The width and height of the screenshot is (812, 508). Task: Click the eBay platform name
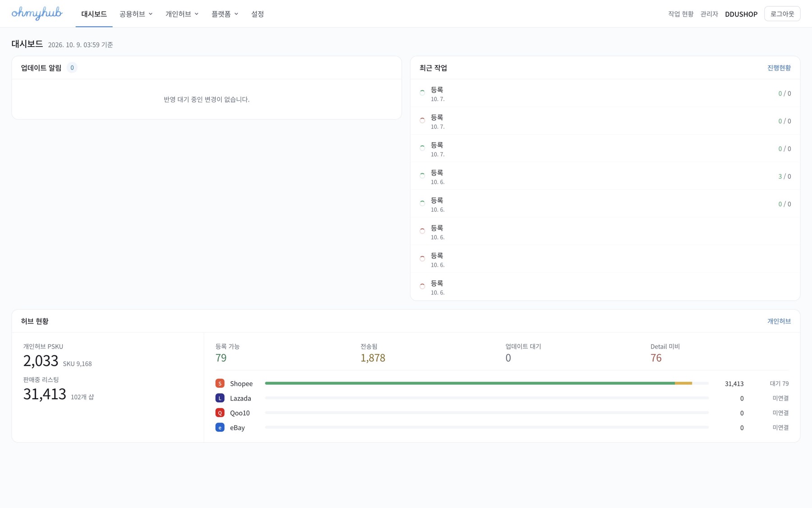coord(237,428)
